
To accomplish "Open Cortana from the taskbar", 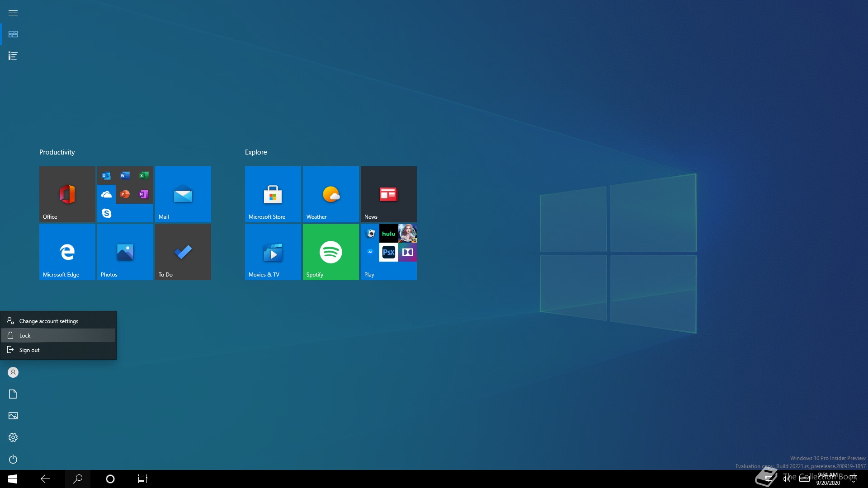I will [x=110, y=479].
